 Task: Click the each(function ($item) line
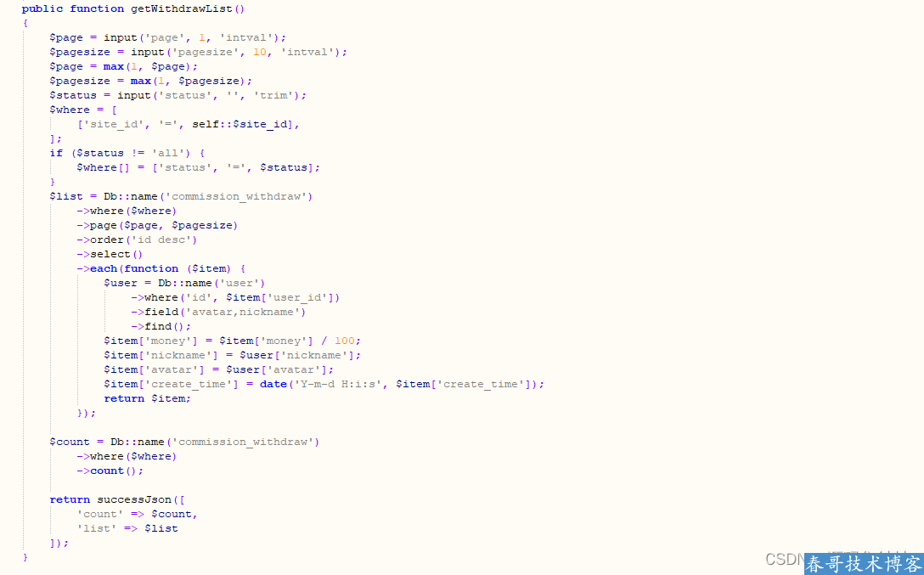tap(161, 268)
